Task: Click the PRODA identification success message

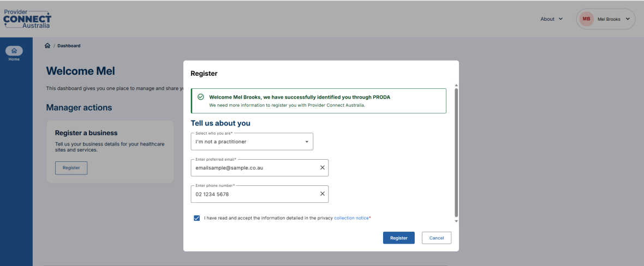Action: click(x=319, y=101)
